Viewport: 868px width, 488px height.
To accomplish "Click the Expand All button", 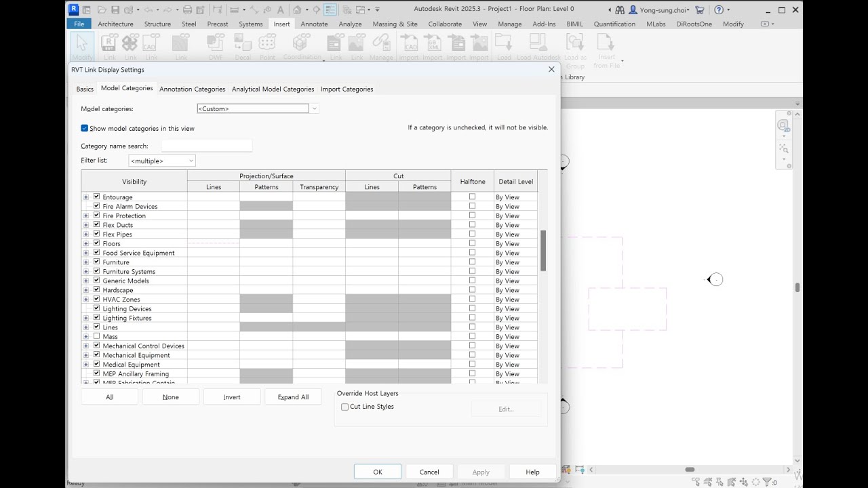I will (293, 397).
